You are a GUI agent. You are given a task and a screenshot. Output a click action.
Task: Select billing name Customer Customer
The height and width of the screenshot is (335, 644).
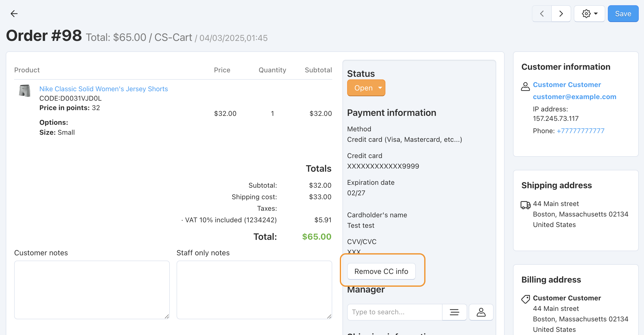567,298
